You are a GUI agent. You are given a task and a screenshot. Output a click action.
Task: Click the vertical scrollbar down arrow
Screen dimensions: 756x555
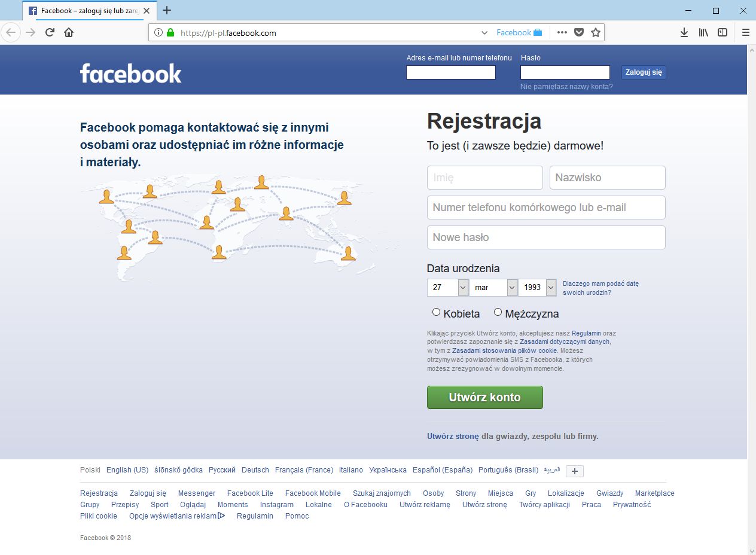point(751,550)
